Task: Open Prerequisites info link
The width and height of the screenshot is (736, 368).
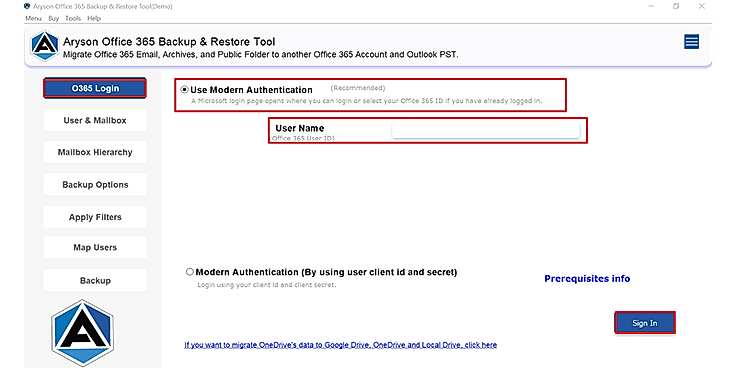Action: (x=587, y=279)
